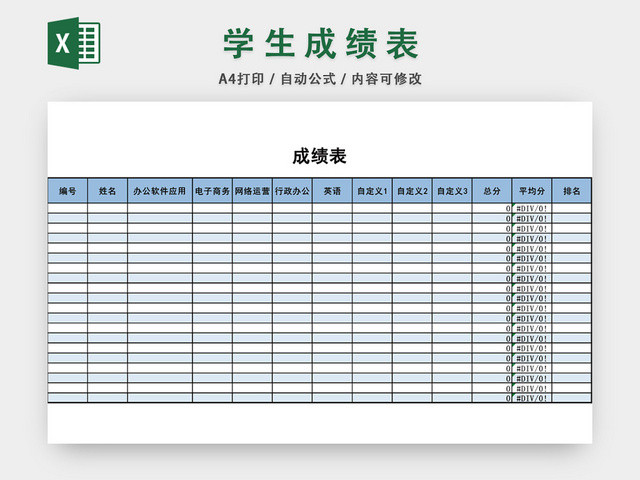Click the green Excel logo icon
Viewport: 640px width, 480px height.
coord(74,43)
